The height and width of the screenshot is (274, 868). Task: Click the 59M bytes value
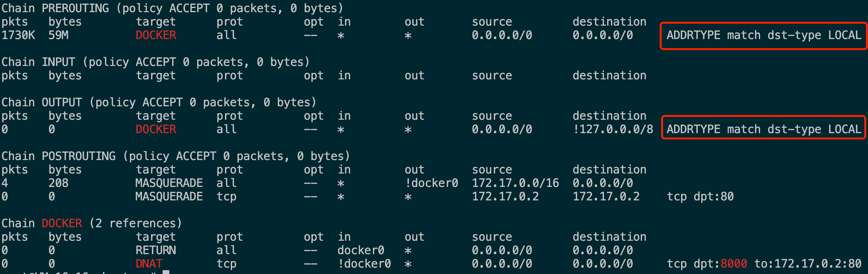[58, 35]
